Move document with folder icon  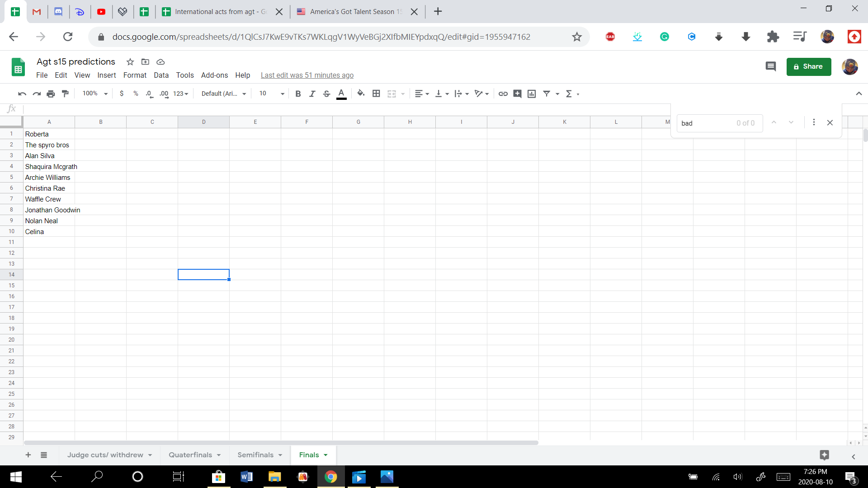click(145, 62)
